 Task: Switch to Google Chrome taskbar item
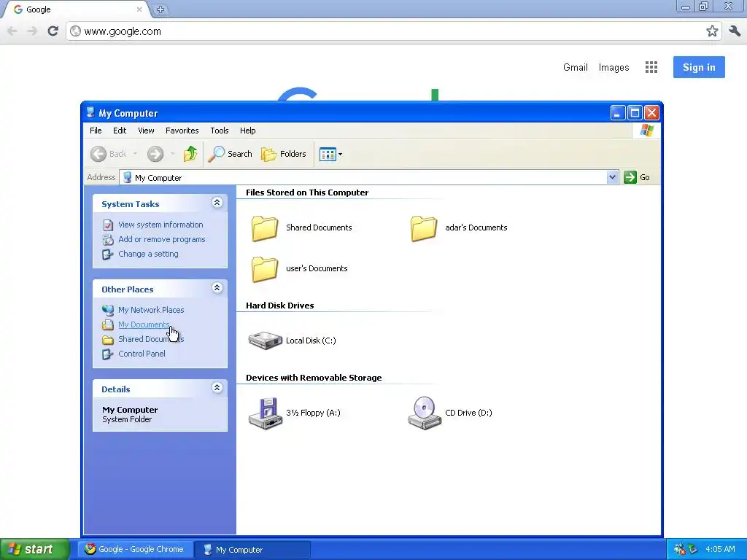(x=135, y=550)
